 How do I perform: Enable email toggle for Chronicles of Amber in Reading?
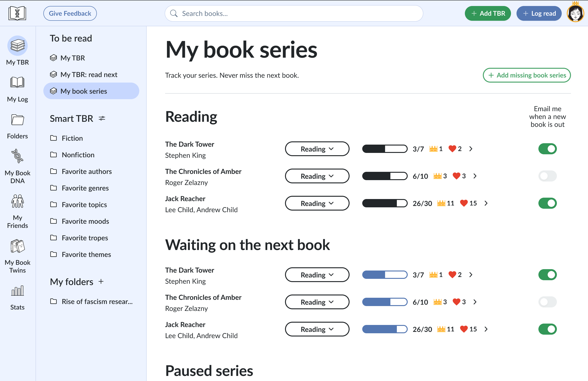(x=547, y=176)
